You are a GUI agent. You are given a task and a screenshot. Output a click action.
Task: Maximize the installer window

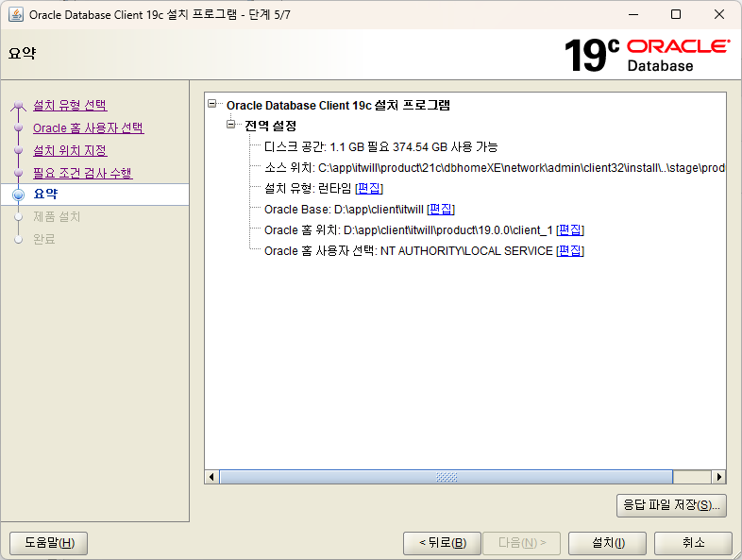676,15
